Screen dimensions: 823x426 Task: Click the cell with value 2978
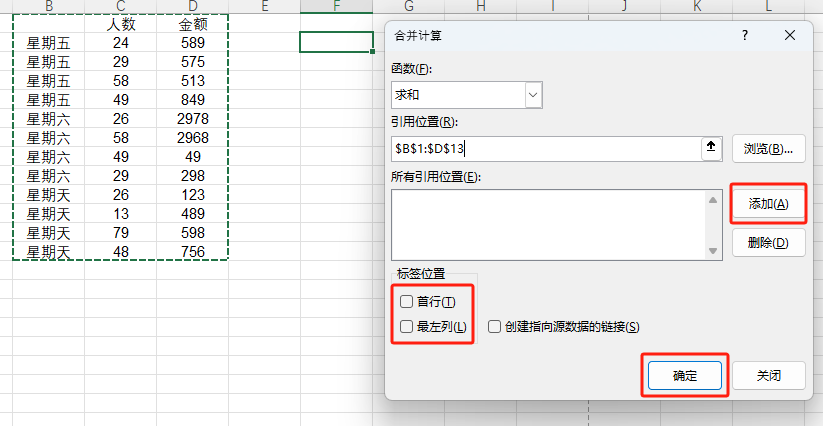tap(193, 119)
